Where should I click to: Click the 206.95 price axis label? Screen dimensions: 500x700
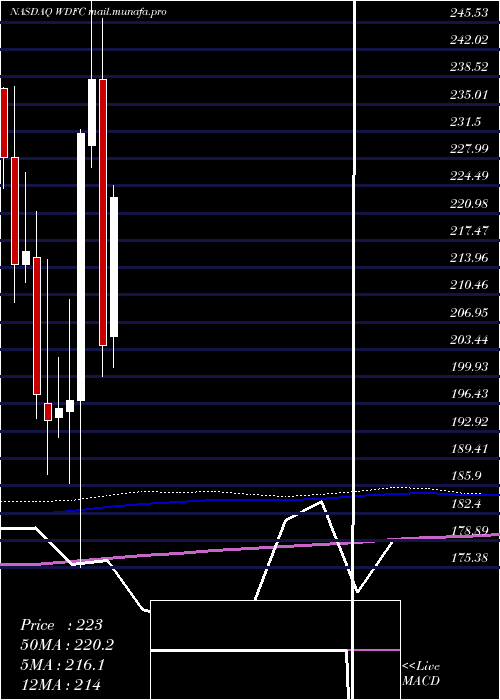pos(469,312)
